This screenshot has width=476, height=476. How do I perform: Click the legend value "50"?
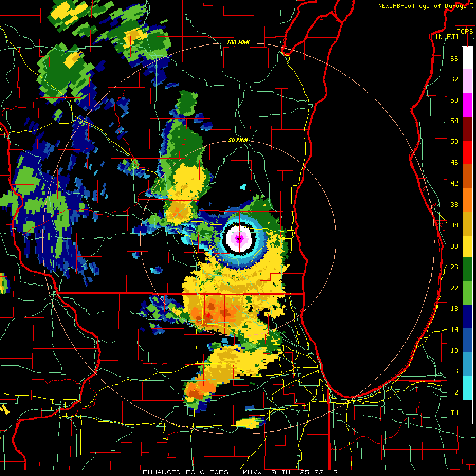coord(454,142)
